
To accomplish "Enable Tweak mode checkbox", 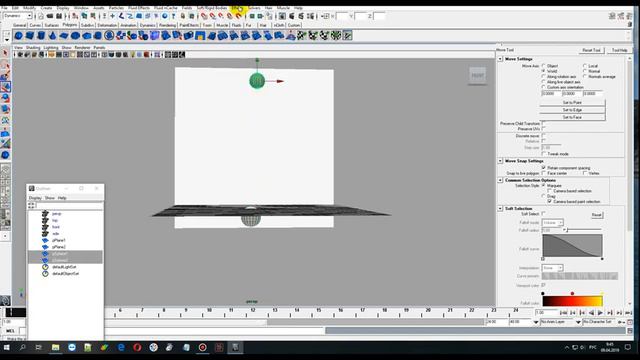I will pos(544,154).
